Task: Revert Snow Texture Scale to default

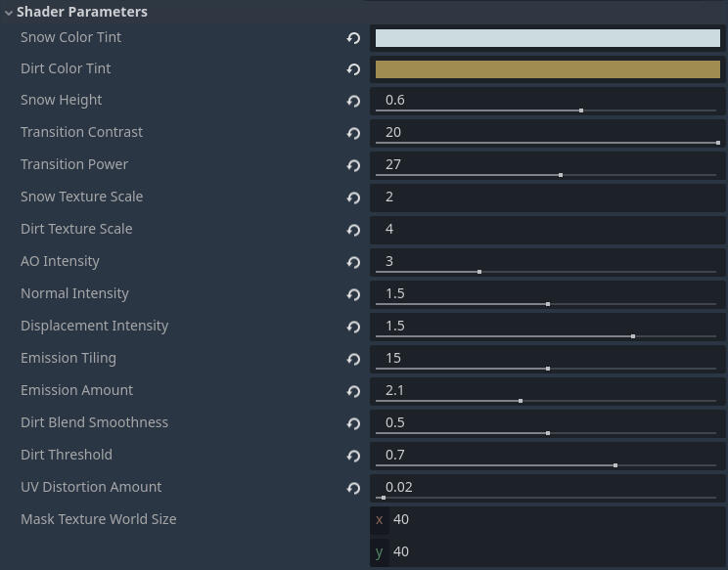Action: coord(353,197)
